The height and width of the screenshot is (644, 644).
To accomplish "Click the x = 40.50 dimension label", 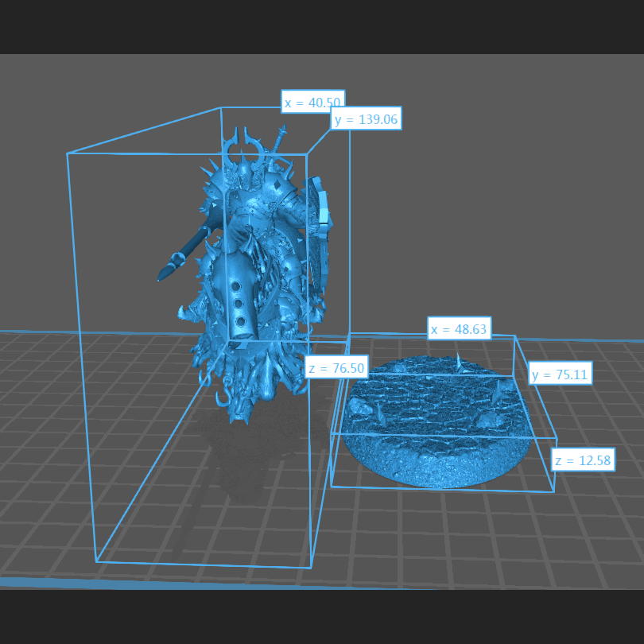I will point(312,102).
